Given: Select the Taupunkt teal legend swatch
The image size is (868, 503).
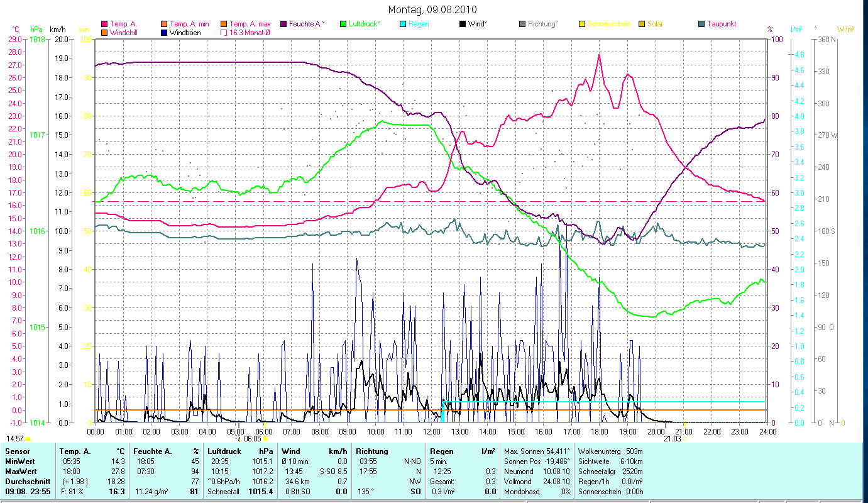Looking at the screenshot, I should click(701, 24).
